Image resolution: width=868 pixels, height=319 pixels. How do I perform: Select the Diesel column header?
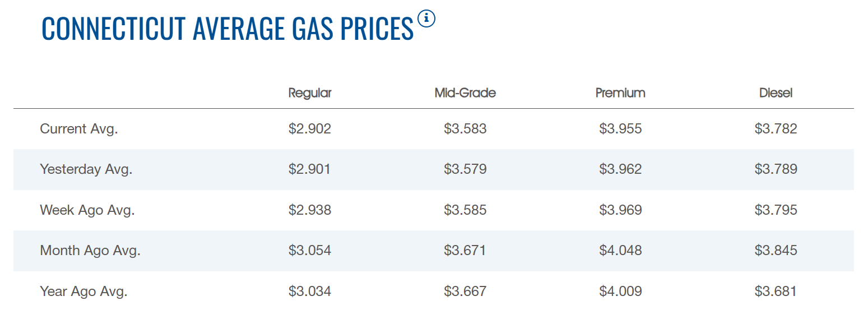776,93
